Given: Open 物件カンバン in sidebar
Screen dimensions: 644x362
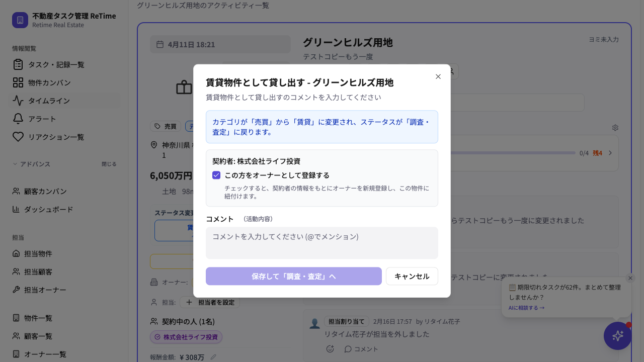Looking at the screenshot, I should click(x=64, y=82).
